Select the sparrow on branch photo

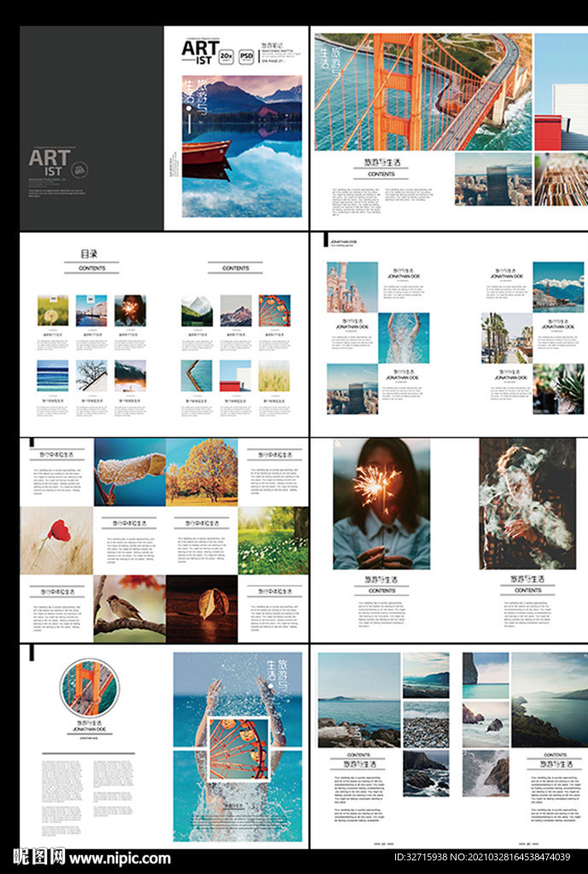click(130, 609)
